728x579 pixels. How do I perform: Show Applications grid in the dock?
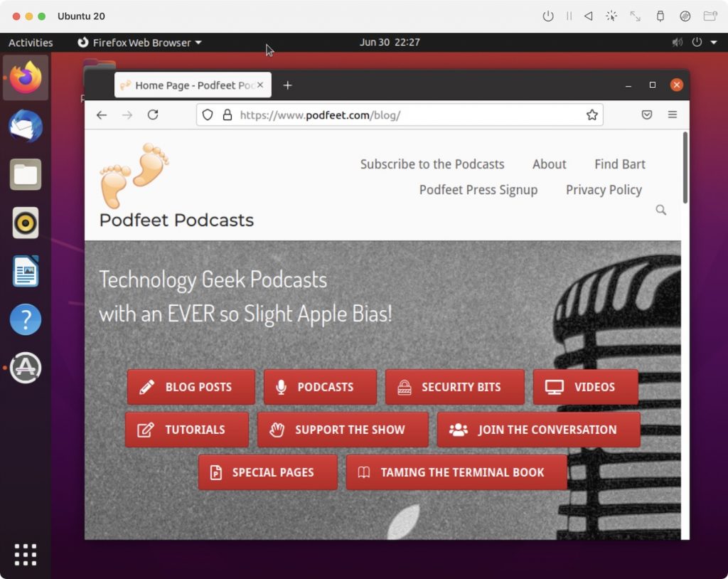tap(26, 554)
